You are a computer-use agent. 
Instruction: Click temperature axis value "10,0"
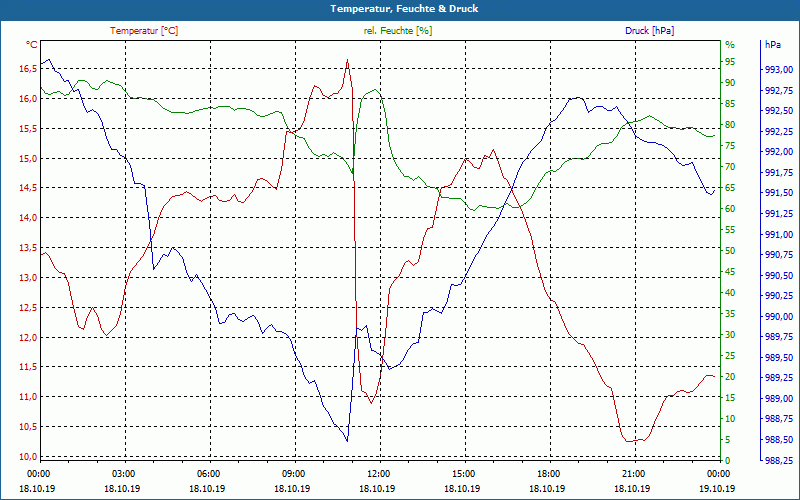click(x=29, y=457)
